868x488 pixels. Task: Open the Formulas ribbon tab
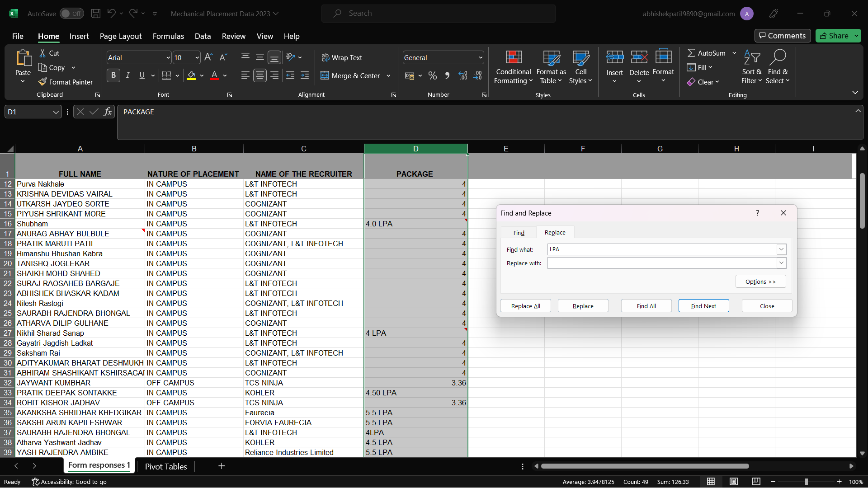point(168,36)
